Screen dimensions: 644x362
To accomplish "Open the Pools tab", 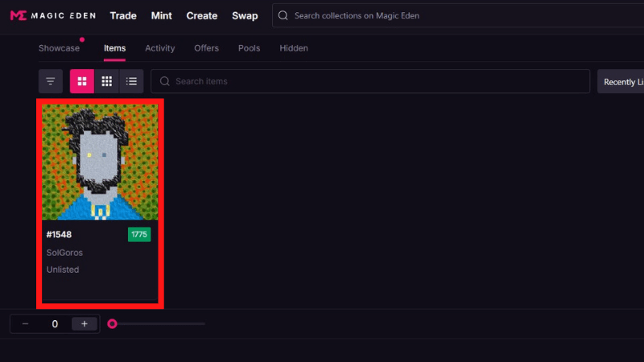I will pos(249,48).
